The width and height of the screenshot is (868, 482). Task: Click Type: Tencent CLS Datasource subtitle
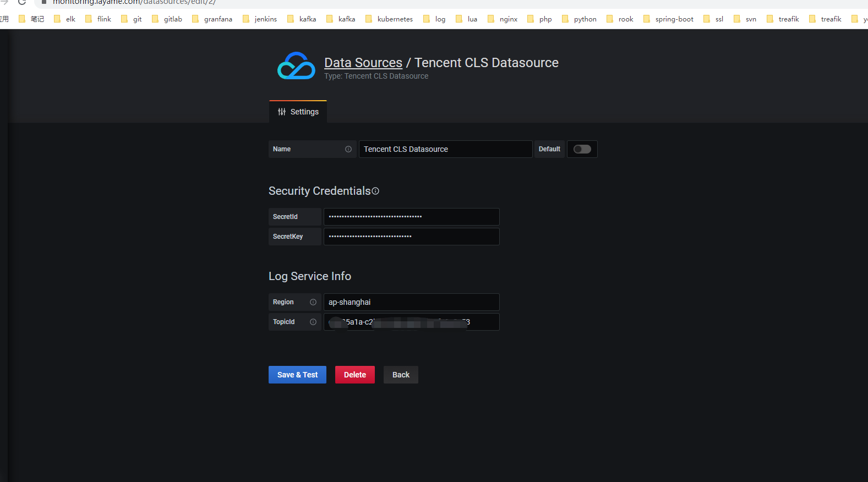pyautogui.click(x=376, y=76)
